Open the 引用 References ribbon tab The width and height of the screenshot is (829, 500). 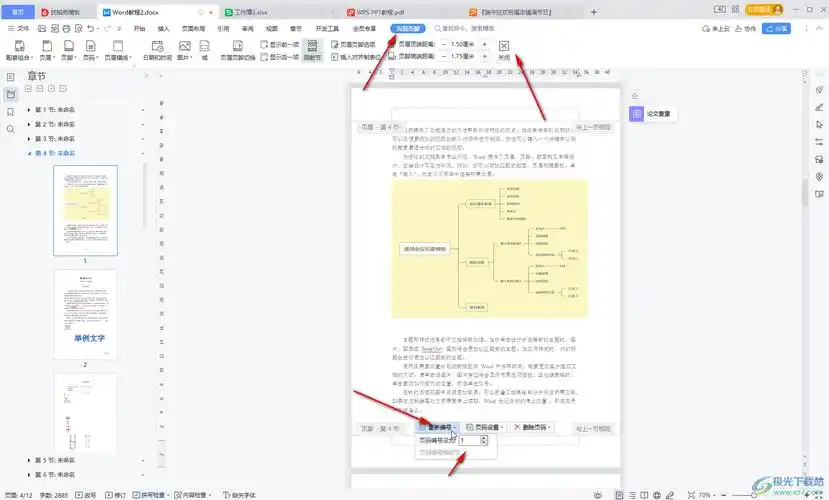pos(224,29)
